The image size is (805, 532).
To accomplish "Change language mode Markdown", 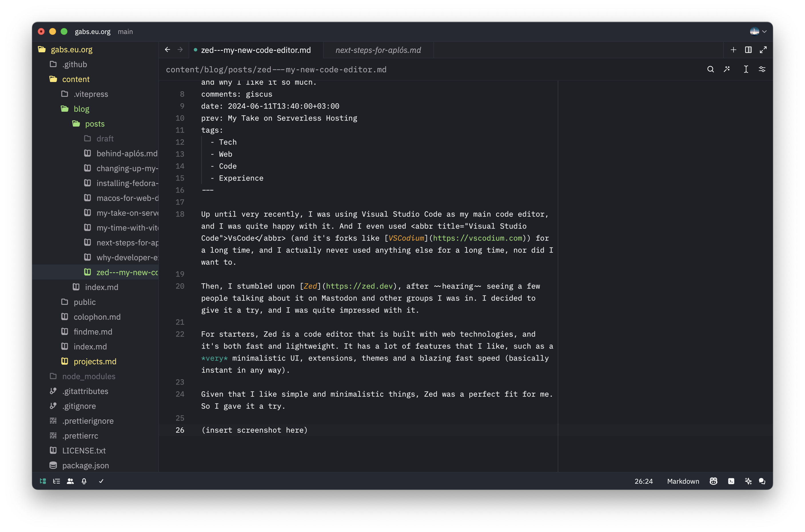I will (x=683, y=481).
